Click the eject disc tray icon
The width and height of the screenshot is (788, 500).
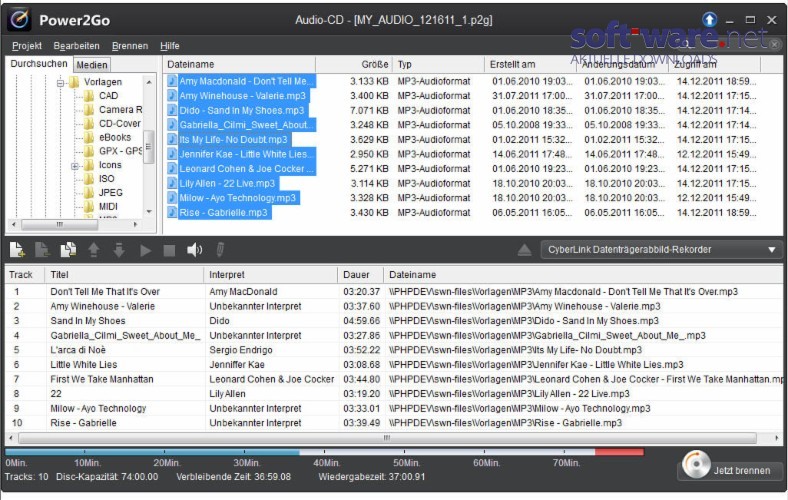click(x=524, y=250)
